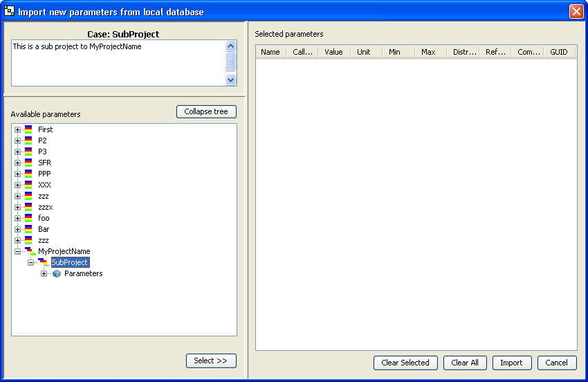Click the foo project icon
Screen dimensions: 588x382
click(x=28, y=218)
